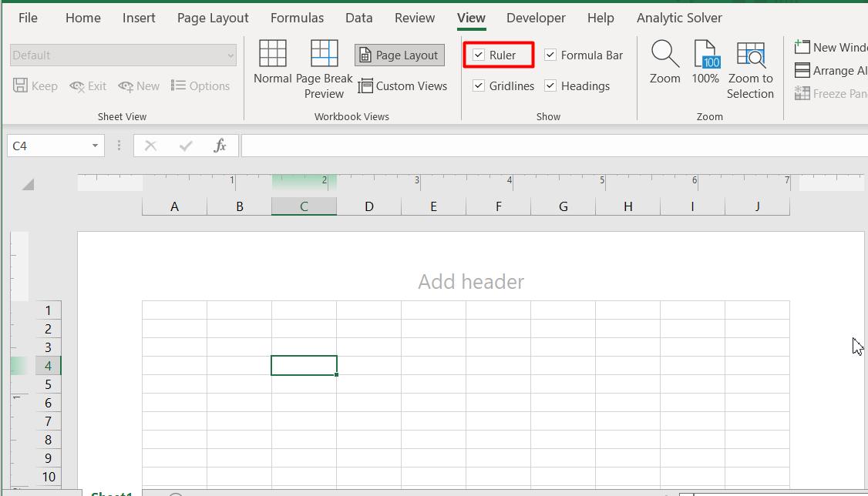The height and width of the screenshot is (496, 868).
Task: Click the Add header area
Action: tap(470, 281)
